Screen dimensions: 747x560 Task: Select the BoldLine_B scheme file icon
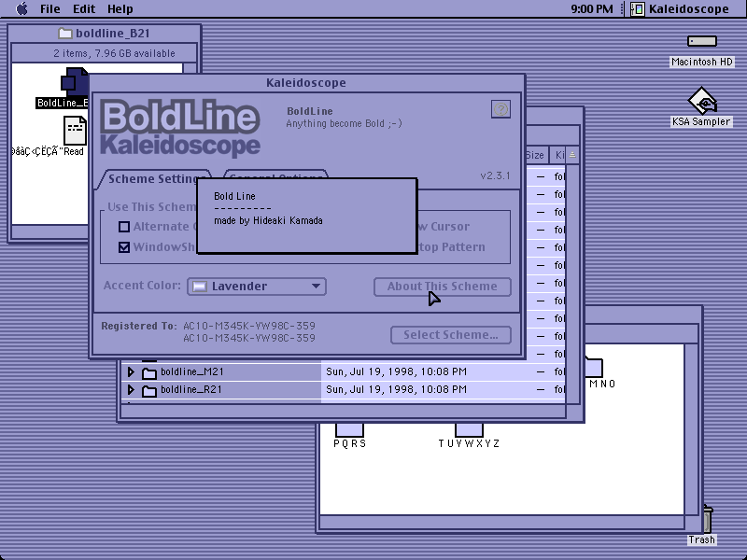tap(75, 82)
